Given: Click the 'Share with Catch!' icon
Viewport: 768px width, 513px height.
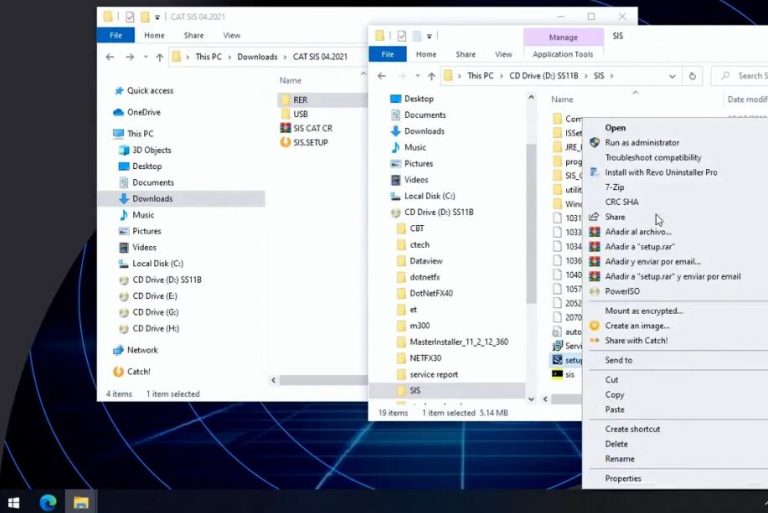Looking at the screenshot, I should [x=594, y=340].
